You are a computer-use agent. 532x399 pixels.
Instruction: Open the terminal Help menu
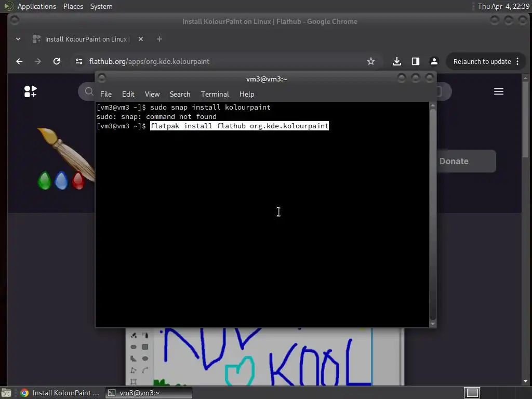tap(247, 95)
